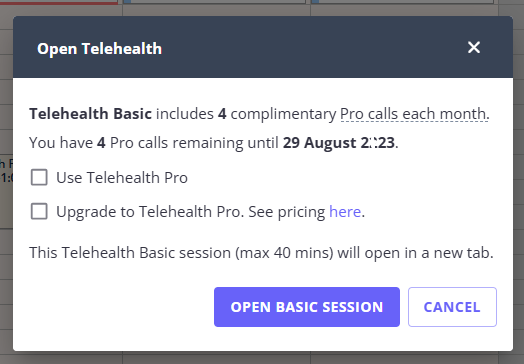Click the 'Pro calls remaining' sentence
524x364 pixels.
[x=214, y=143]
